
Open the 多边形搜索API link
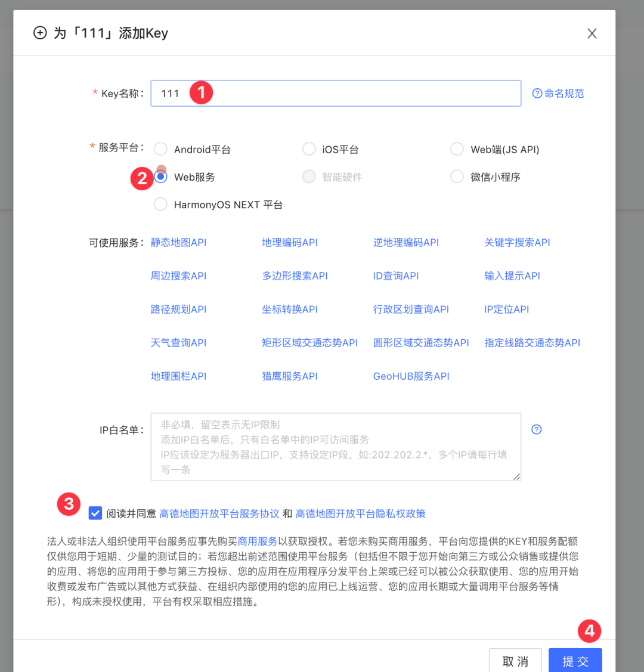coord(295,276)
